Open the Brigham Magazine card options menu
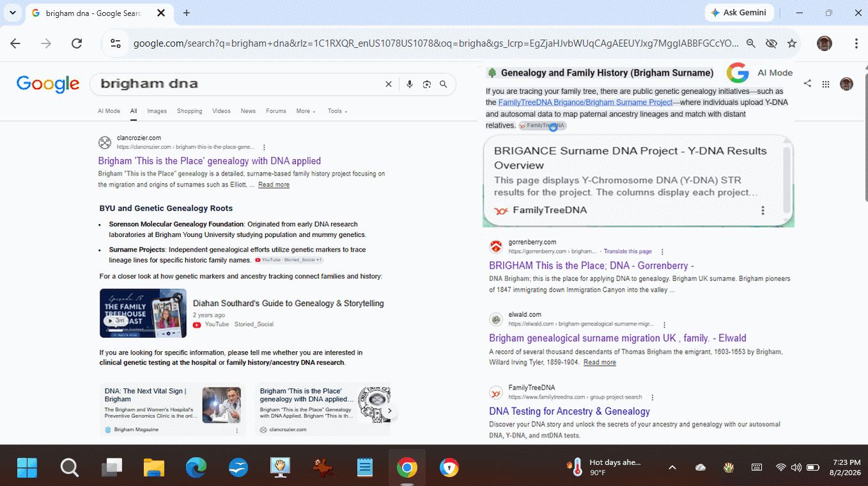 pyautogui.click(x=237, y=430)
